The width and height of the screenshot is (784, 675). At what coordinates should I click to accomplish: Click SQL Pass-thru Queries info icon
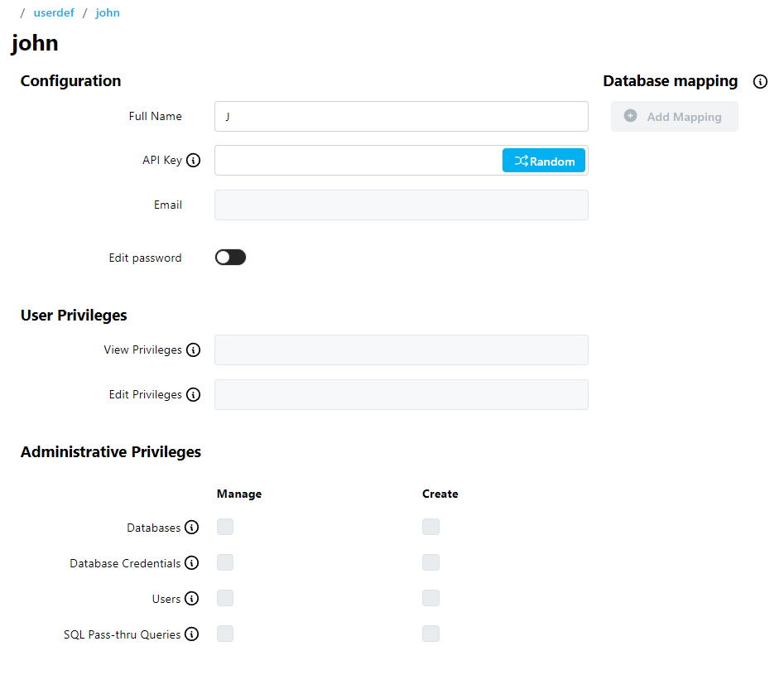191,634
